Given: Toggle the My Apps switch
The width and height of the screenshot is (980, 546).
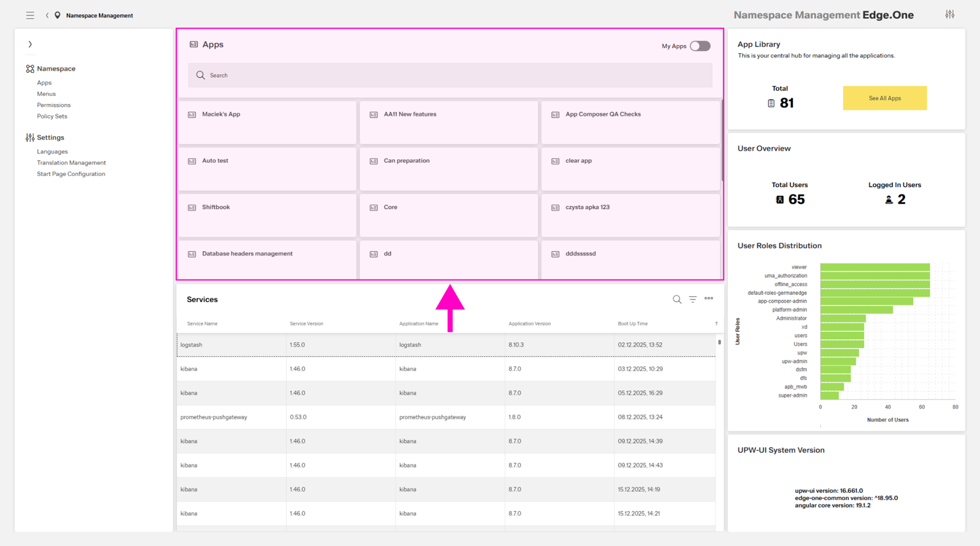Looking at the screenshot, I should pyautogui.click(x=699, y=46).
